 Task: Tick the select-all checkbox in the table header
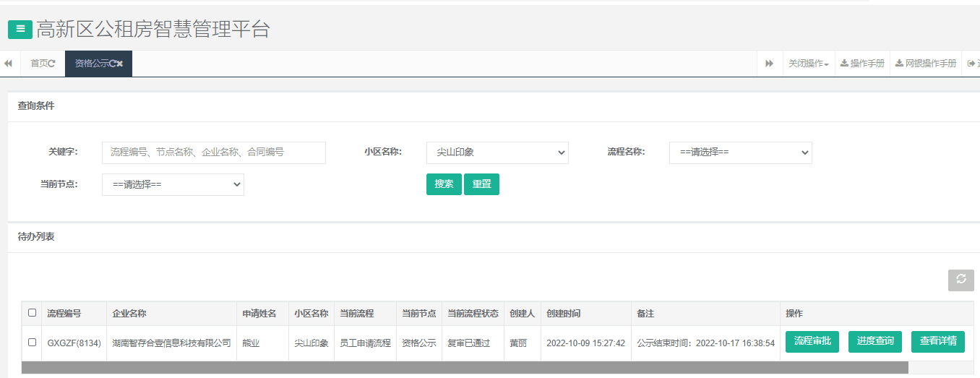click(x=32, y=313)
